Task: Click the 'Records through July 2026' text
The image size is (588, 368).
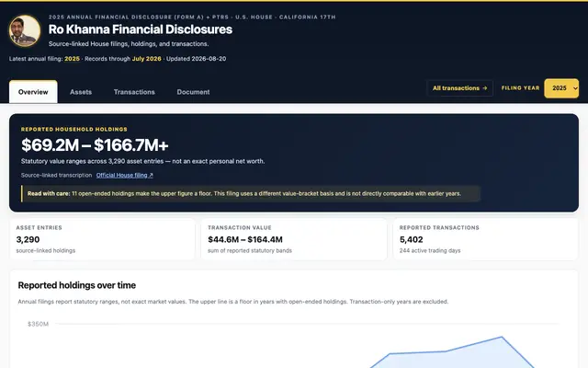Action: tap(123, 59)
